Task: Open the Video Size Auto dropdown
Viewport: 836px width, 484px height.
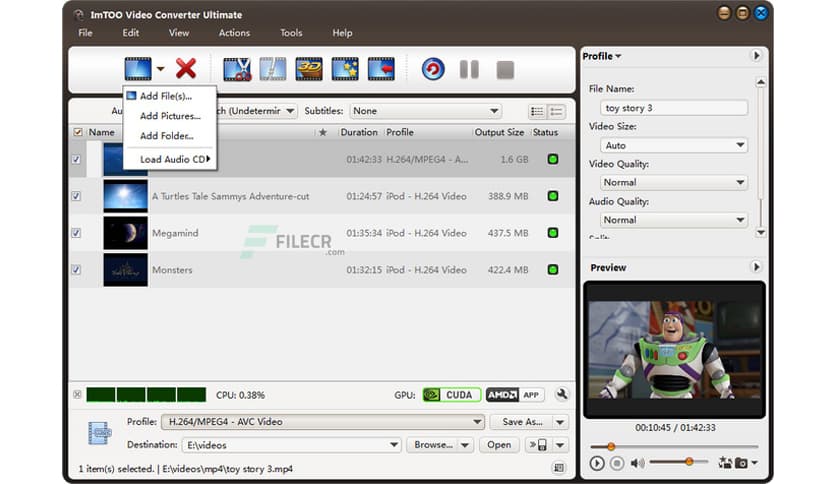Action: coord(674,146)
